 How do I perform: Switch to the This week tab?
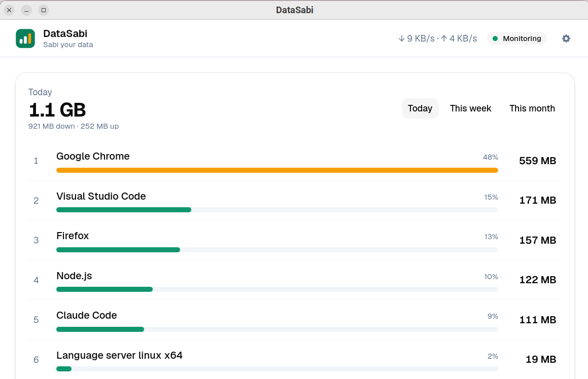470,108
